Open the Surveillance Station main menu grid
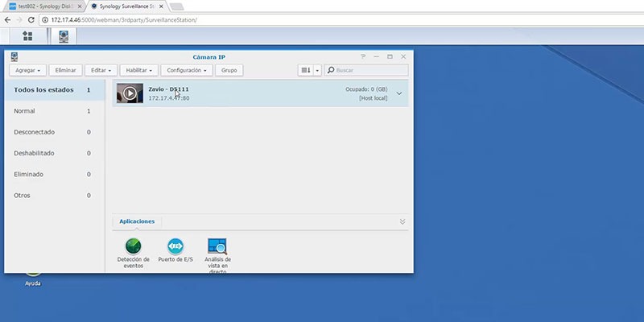Viewport: 644px width, 322px height. (27, 36)
